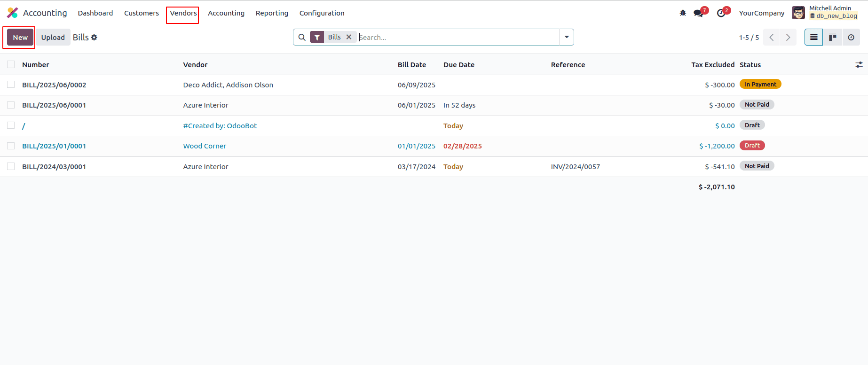The width and height of the screenshot is (868, 365).
Task: Open the Reporting menu
Action: [272, 13]
